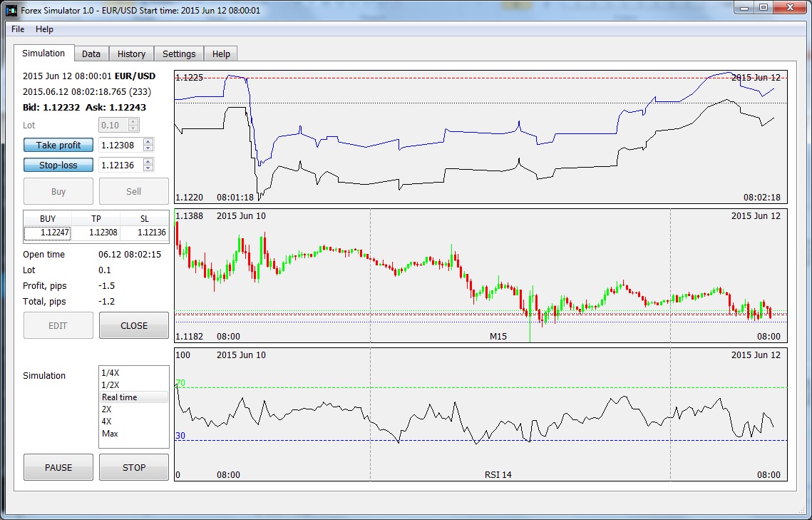Click the Forex Simulator app icon in title bar

(x=11, y=10)
